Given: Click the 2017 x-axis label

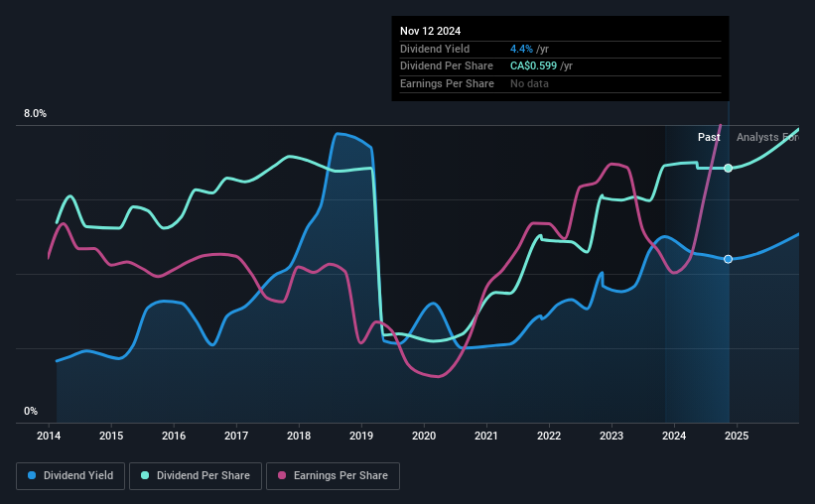Looking at the screenshot, I should point(236,436).
